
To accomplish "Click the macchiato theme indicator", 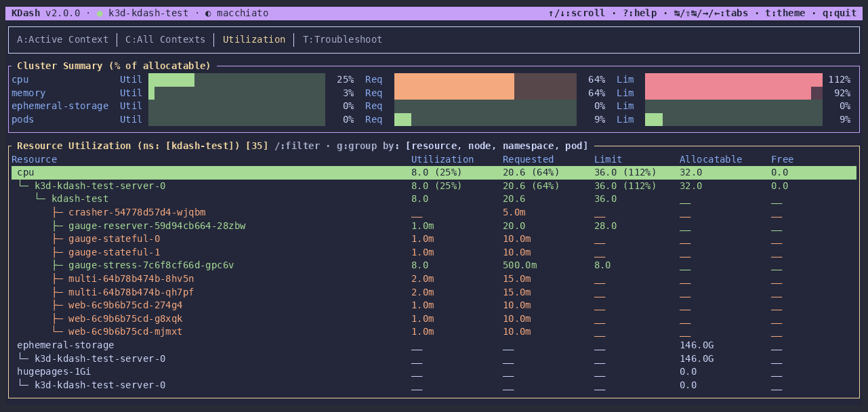I will 236,13.
